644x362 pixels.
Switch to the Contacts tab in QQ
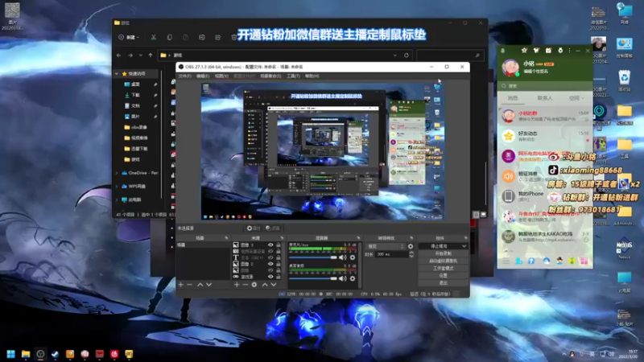[x=545, y=98]
